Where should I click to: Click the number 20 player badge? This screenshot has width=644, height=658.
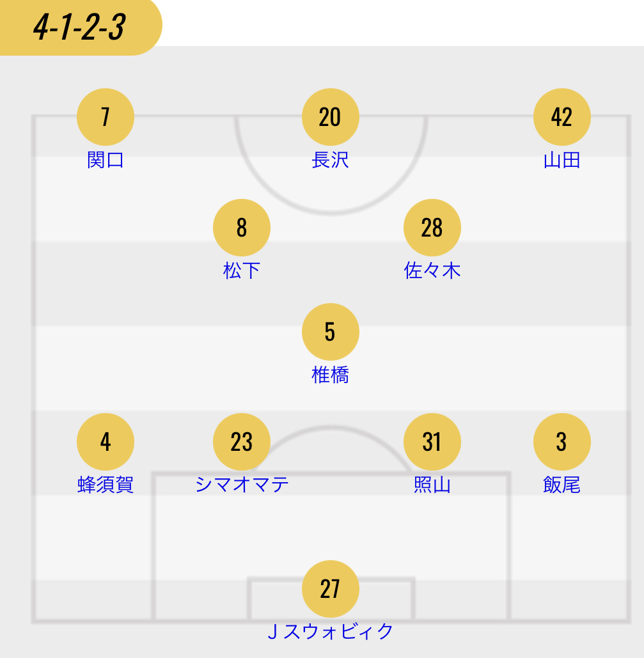pyautogui.click(x=330, y=117)
